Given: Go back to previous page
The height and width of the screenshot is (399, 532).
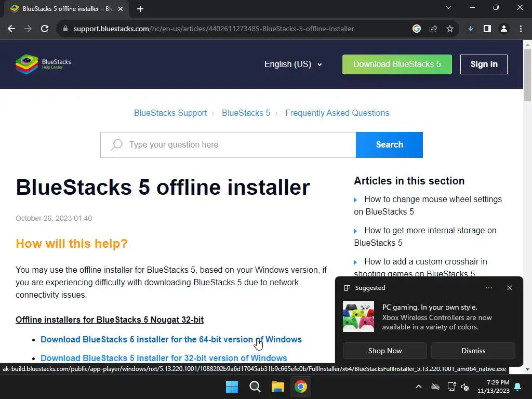Looking at the screenshot, I should [x=11, y=29].
